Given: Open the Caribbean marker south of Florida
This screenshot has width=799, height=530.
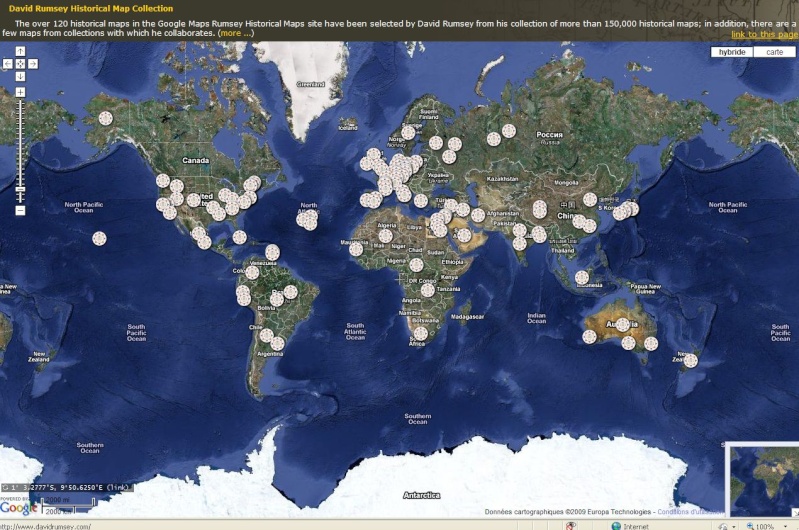Looking at the screenshot, I should (x=239, y=237).
